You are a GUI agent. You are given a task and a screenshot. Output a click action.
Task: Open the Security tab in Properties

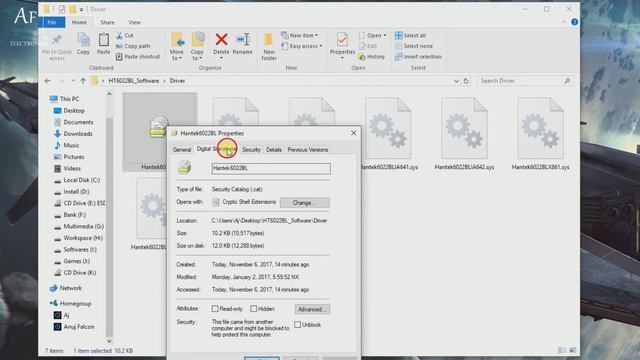[251, 150]
